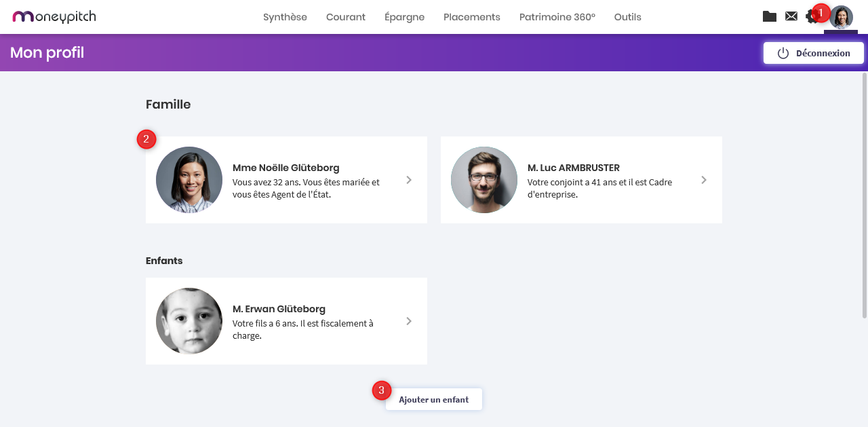Click Luc ARMBRUSTER's profile photo
This screenshot has width=868, height=427.
coord(484,180)
